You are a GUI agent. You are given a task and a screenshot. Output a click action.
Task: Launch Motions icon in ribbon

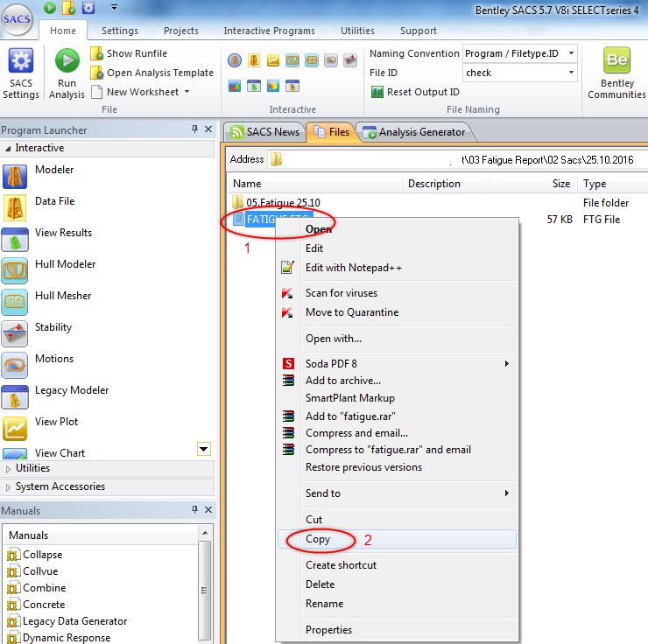pyautogui.click(x=331, y=60)
